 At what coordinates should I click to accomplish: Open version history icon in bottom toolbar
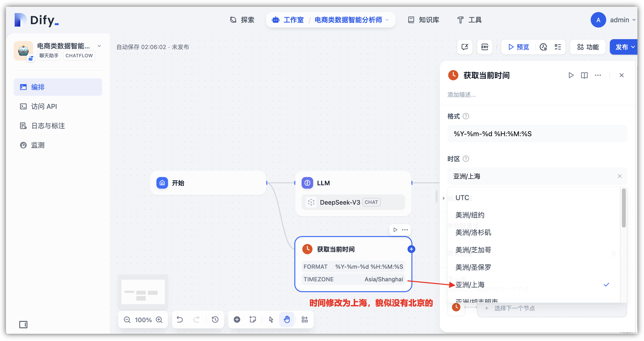point(215,320)
